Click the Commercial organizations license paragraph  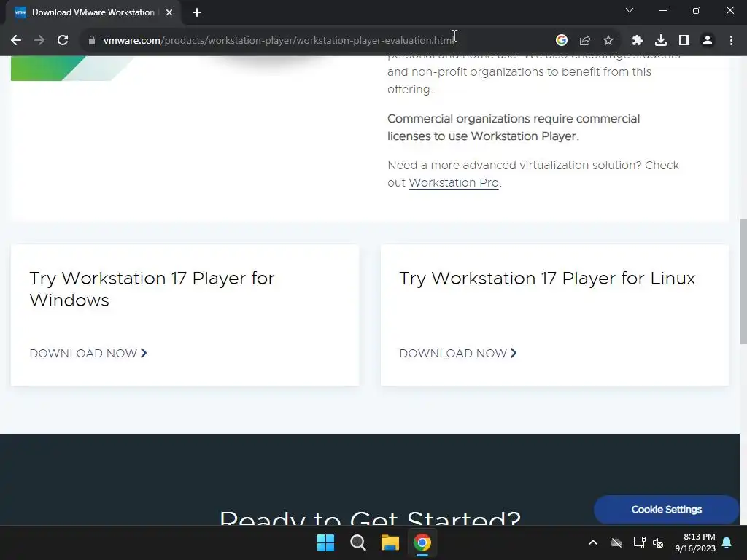(514, 128)
